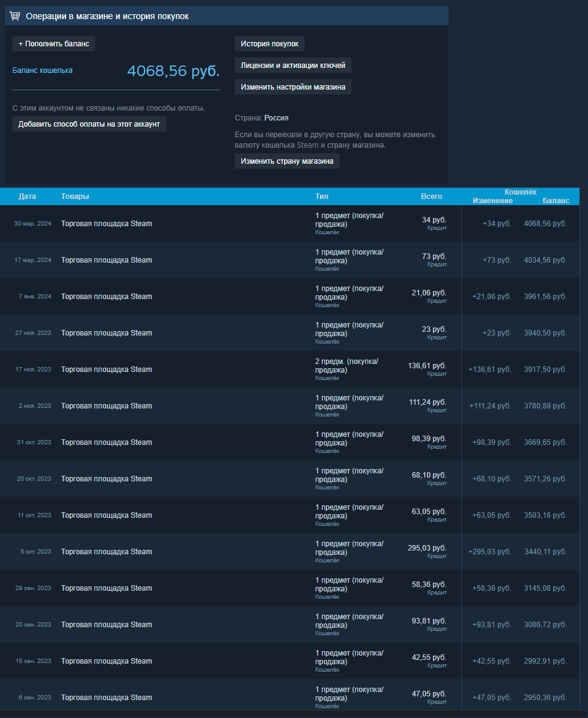Click the balance value '2992,91 руб.'
Viewport: 588px width, 718px height.
(545, 661)
